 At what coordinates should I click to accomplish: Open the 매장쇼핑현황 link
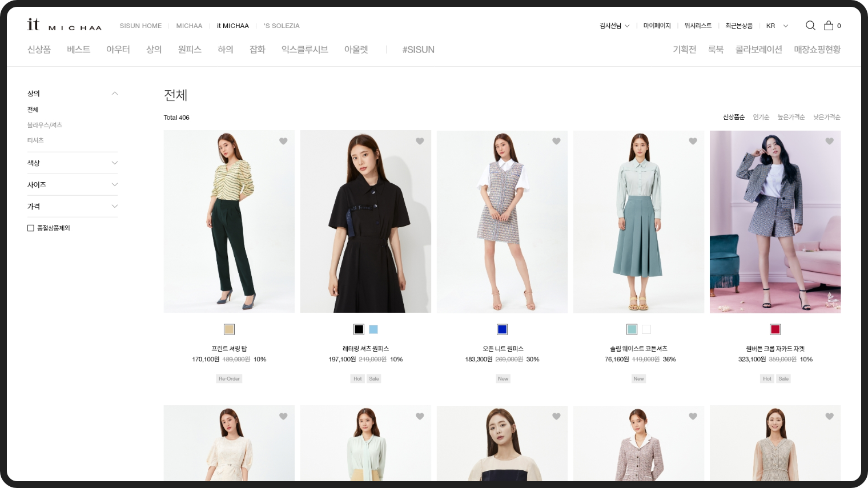[817, 50]
